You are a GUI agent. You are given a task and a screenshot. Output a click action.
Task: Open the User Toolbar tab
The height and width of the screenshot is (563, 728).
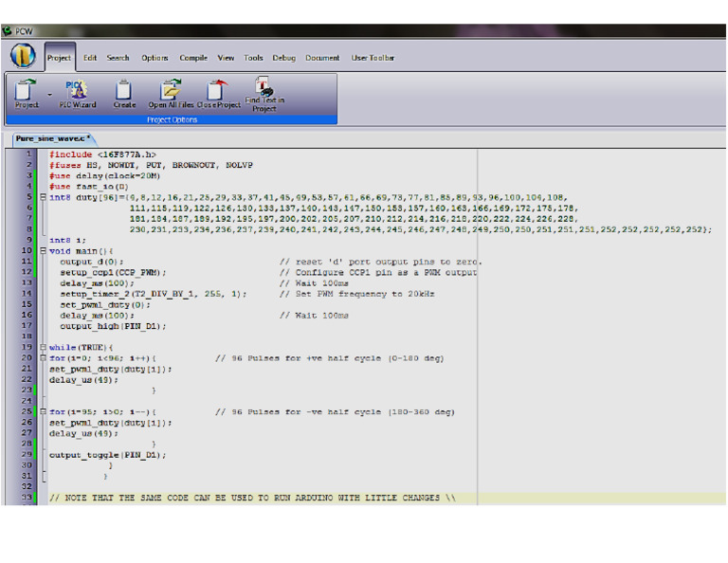coord(373,58)
